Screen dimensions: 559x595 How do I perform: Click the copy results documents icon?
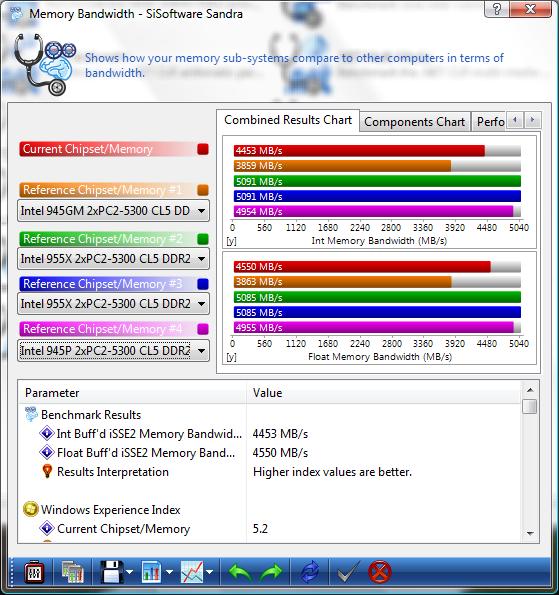[73, 572]
